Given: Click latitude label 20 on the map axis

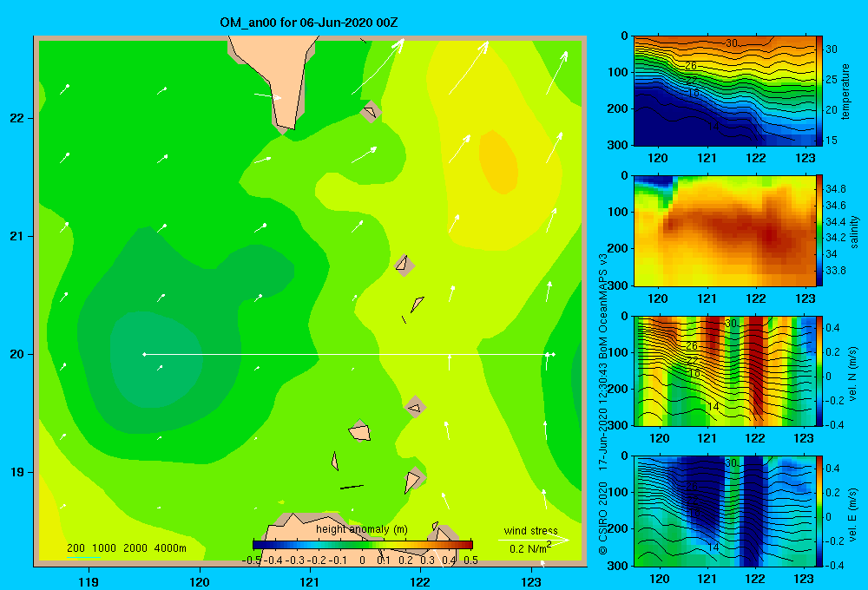Looking at the screenshot, I should (17, 354).
